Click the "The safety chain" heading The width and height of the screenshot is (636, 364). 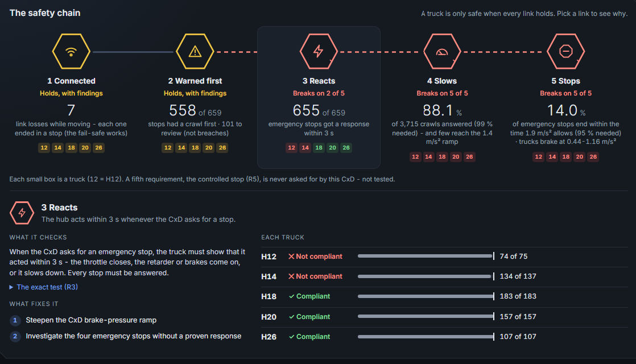[45, 13]
